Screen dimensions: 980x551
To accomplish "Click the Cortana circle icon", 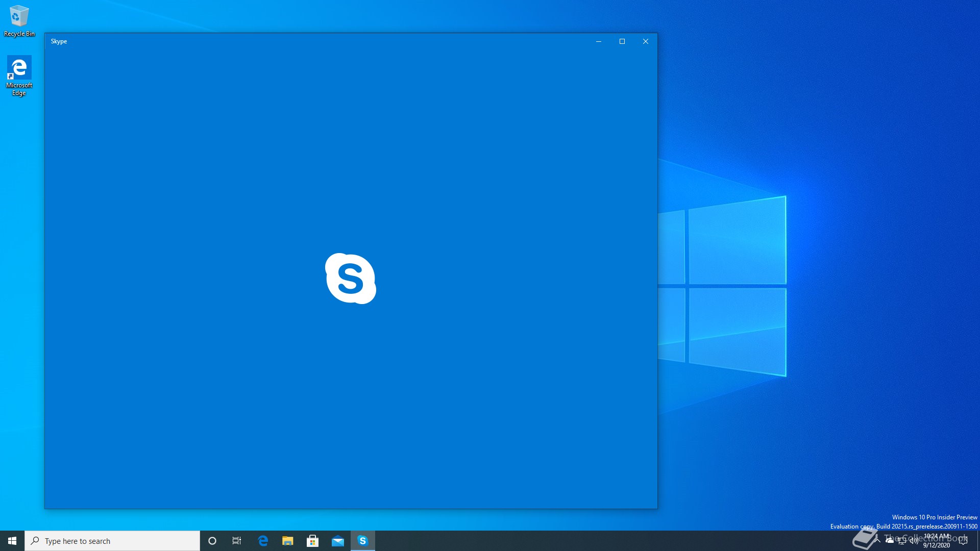I will (x=212, y=541).
